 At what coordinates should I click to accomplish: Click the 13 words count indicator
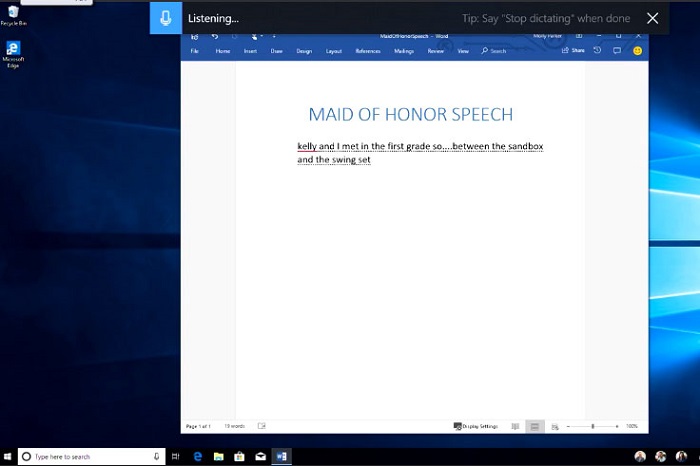point(234,426)
